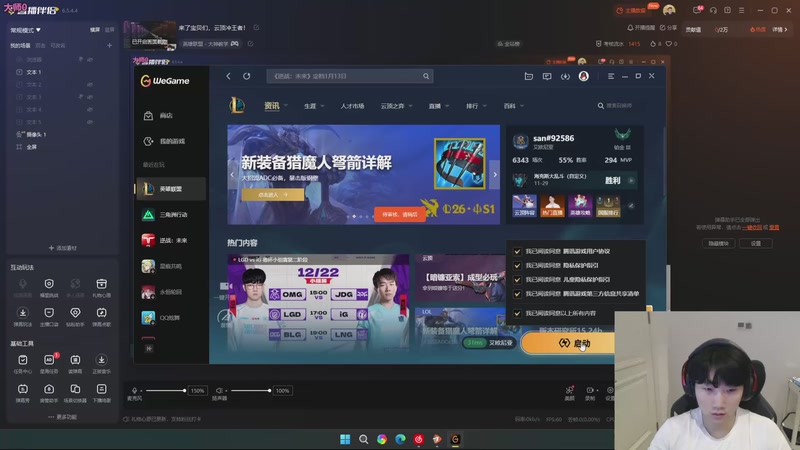Click the WeGame search input field

349,76
